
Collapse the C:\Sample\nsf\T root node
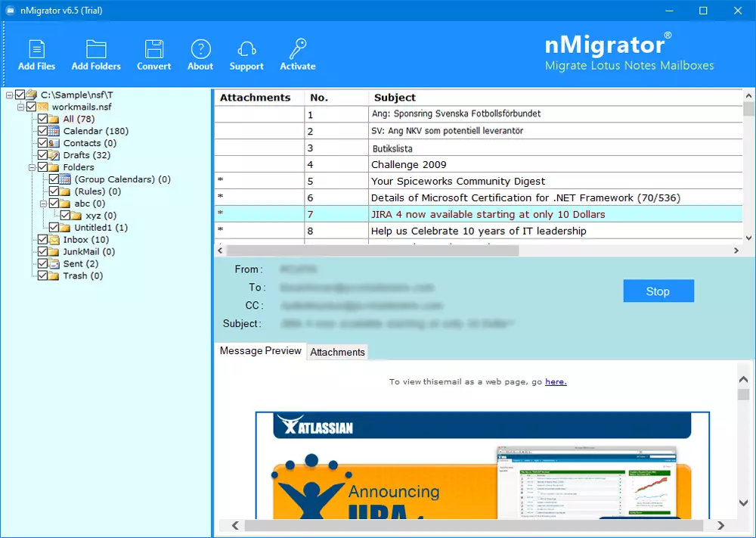pyautogui.click(x=9, y=95)
